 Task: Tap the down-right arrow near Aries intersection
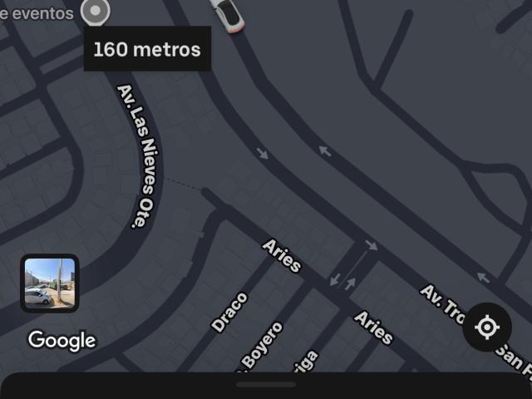tap(372, 245)
